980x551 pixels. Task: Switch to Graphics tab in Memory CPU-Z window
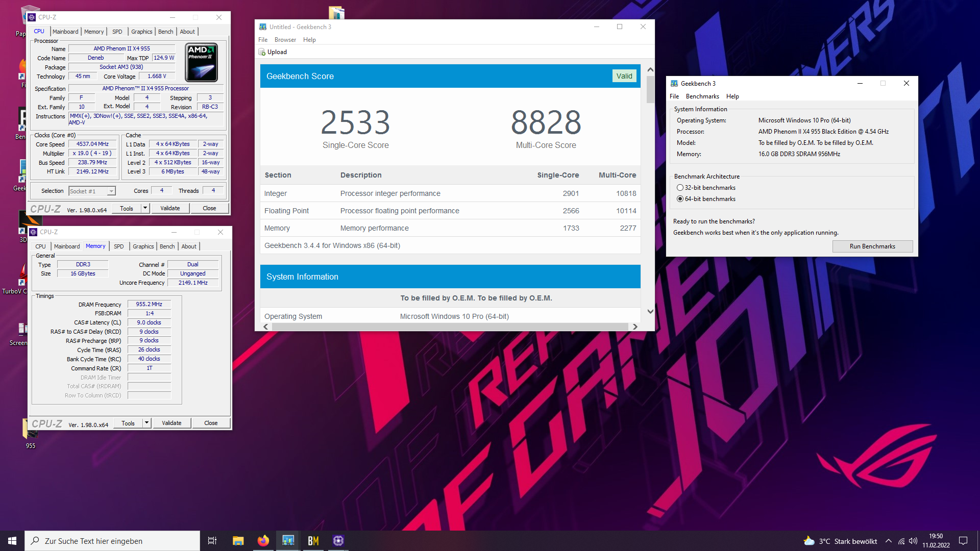click(x=143, y=246)
